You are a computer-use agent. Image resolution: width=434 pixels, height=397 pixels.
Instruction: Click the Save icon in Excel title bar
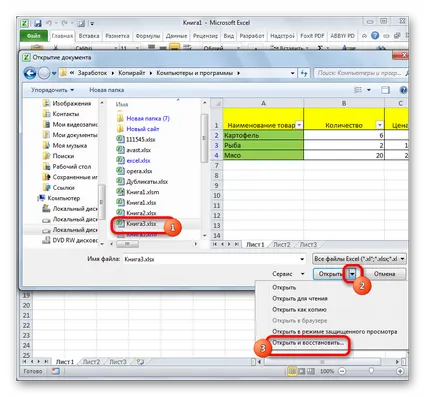[38, 23]
